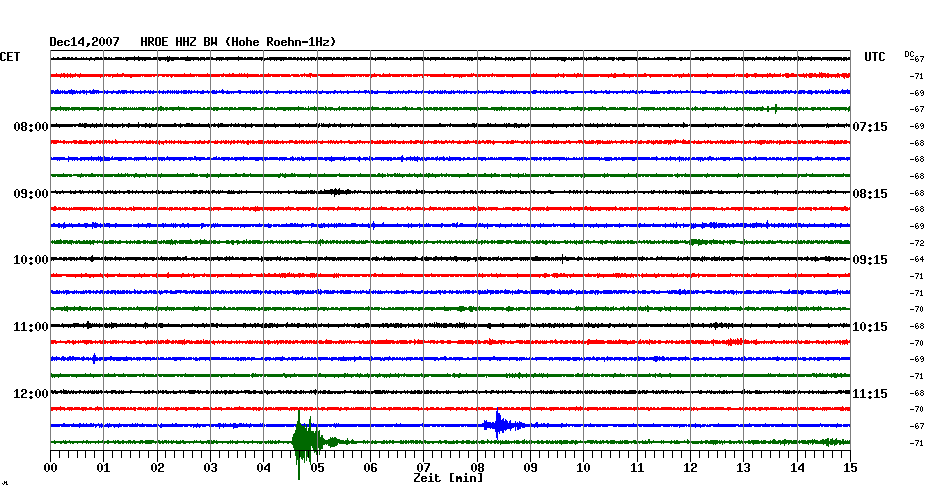
Task: Select the DC offset value '-64'
Action: [917, 259]
